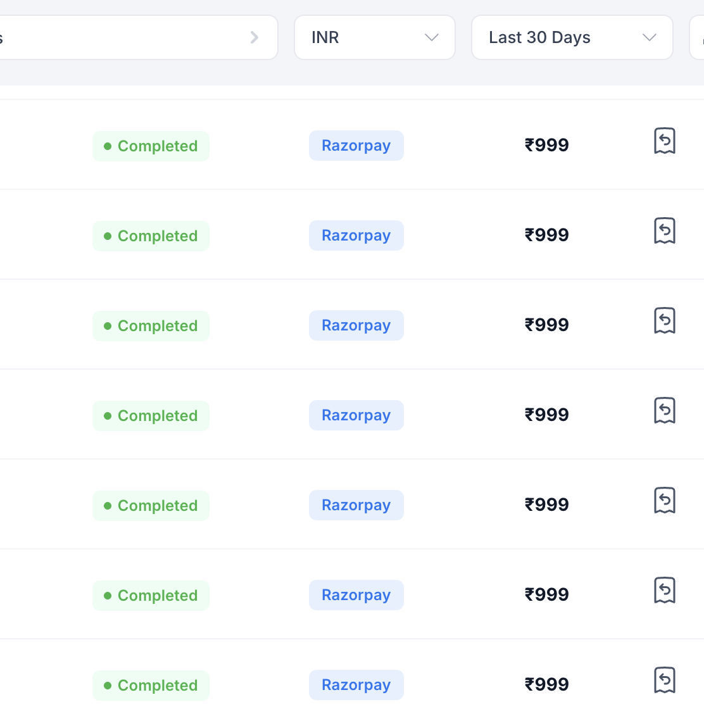Select the Completed status badge in the first row
The image size is (704, 728).
pos(151,146)
